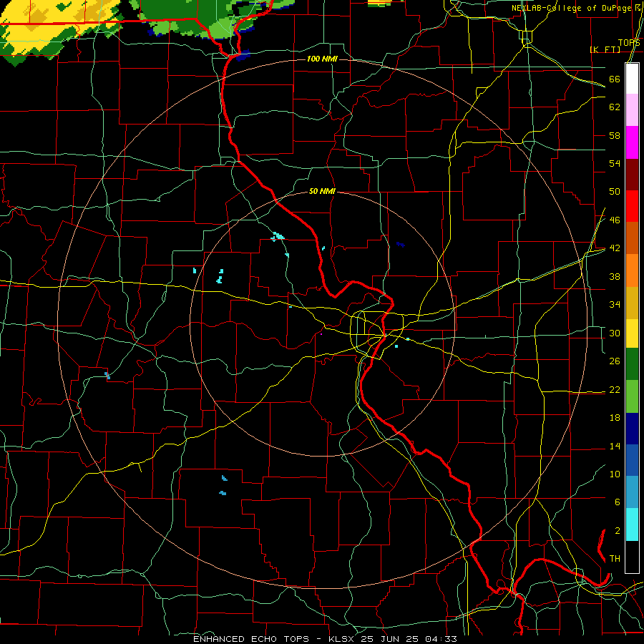The width and height of the screenshot is (644, 644).
Task: Choose the dark green legend swatch
Action: pyautogui.click(x=632, y=364)
